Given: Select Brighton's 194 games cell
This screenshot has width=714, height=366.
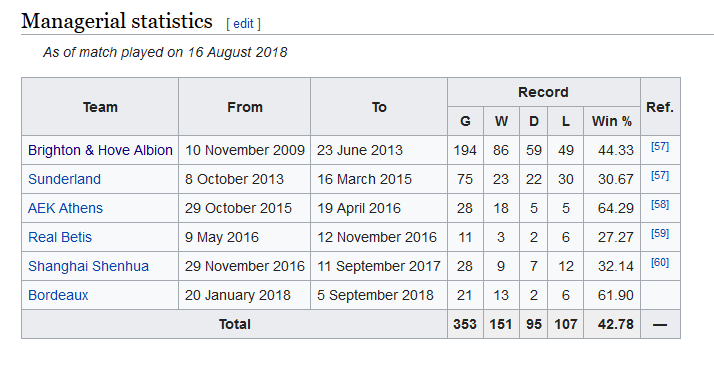Looking at the screenshot, I should pos(465,150).
